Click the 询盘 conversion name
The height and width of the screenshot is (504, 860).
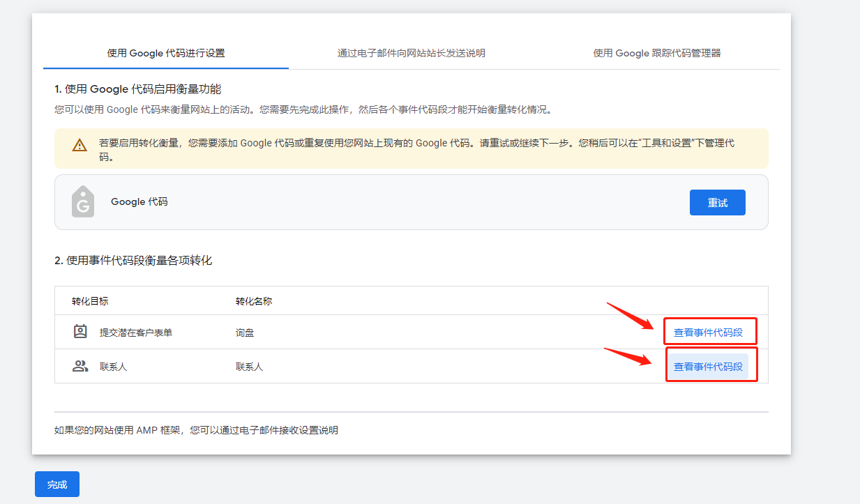pyautogui.click(x=245, y=333)
